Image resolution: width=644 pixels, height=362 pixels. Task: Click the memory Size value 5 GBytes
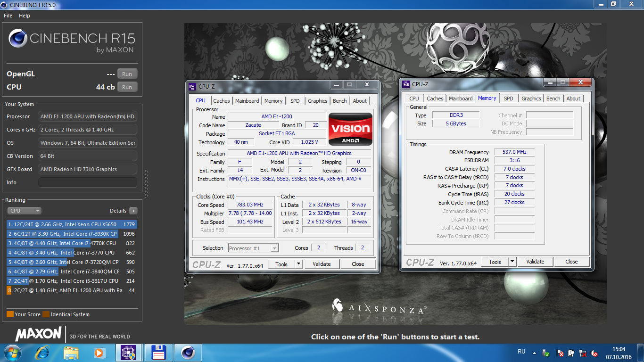click(x=456, y=123)
